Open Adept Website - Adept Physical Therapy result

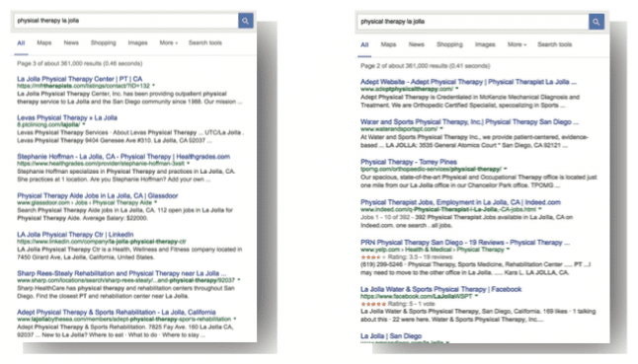tap(468, 82)
